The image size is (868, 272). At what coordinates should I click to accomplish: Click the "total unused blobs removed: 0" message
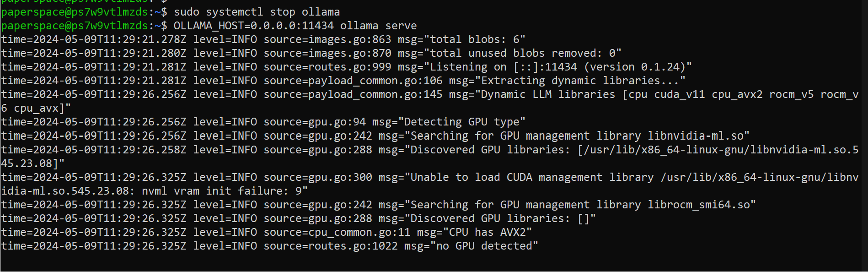(525, 53)
